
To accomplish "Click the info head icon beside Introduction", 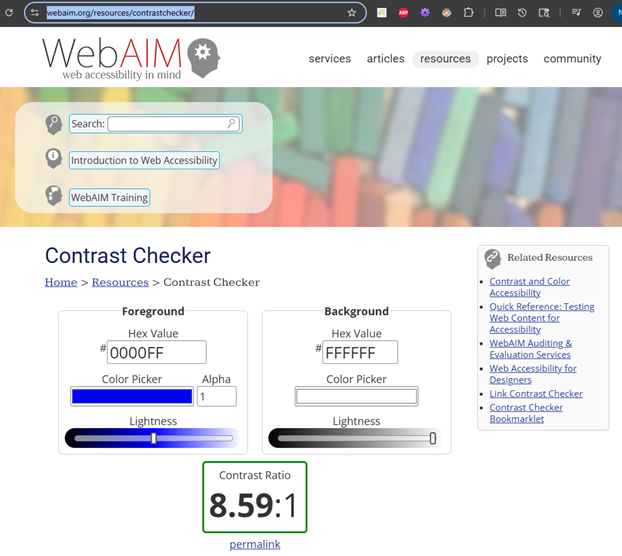I will (x=54, y=158).
